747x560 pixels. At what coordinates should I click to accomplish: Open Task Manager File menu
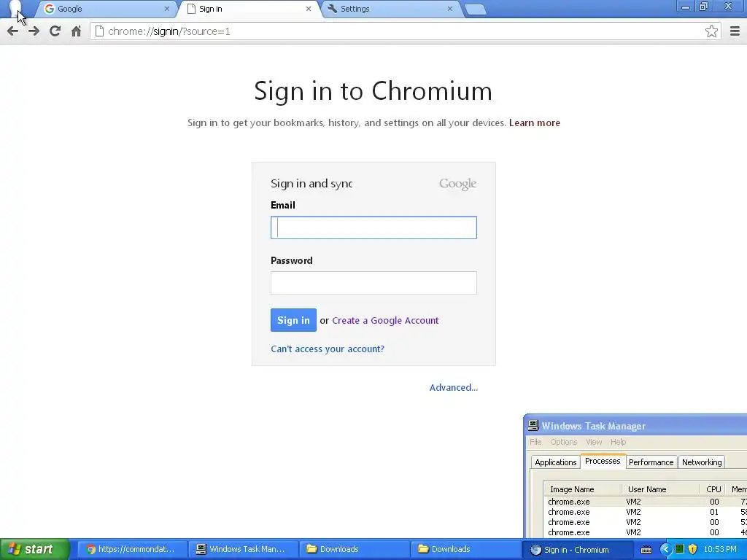pyautogui.click(x=535, y=442)
